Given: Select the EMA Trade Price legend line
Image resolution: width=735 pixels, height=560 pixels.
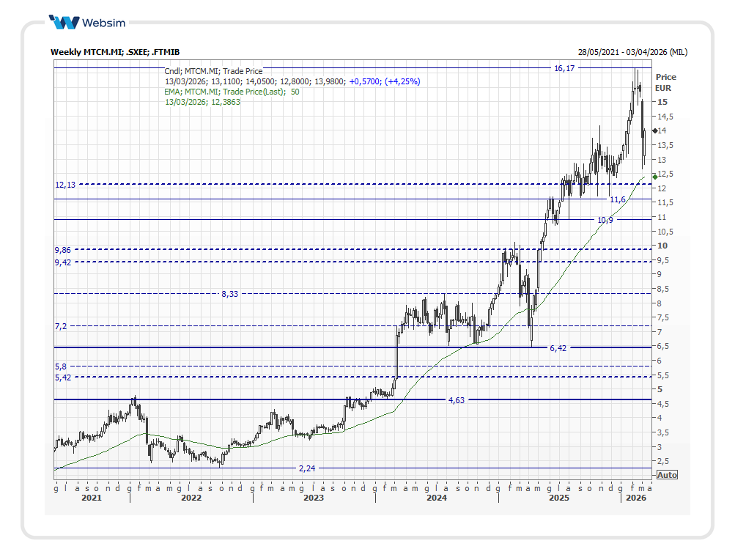Looking at the screenshot, I should [232, 92].
